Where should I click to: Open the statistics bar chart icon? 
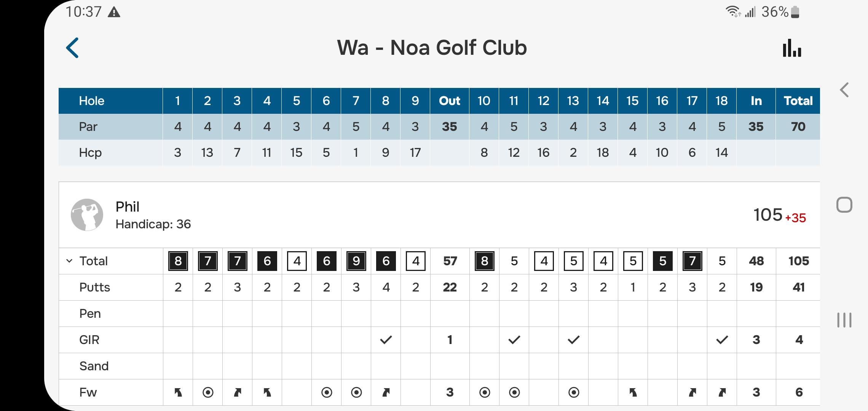[x=792, y=48]
